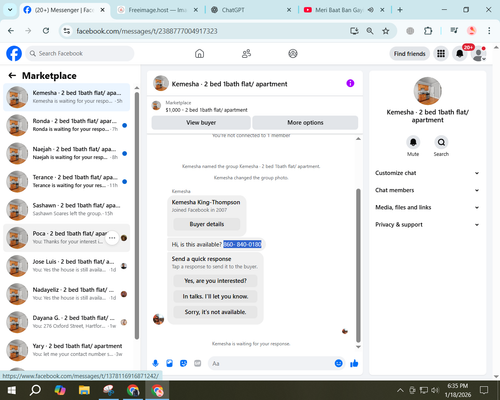Open Windows Start menu
The width and height of the screenshot is (500, 400).
click(12, 390)
